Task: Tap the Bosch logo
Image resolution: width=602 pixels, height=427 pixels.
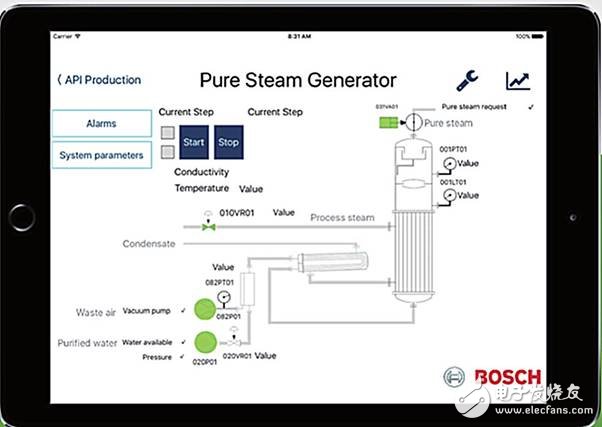Action: 492,378
